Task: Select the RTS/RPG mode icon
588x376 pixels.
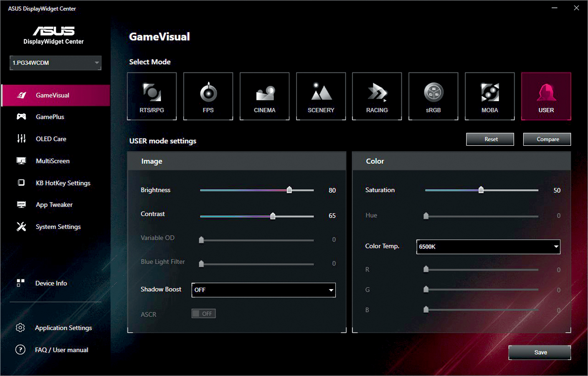Action: [x=152, y=96]
